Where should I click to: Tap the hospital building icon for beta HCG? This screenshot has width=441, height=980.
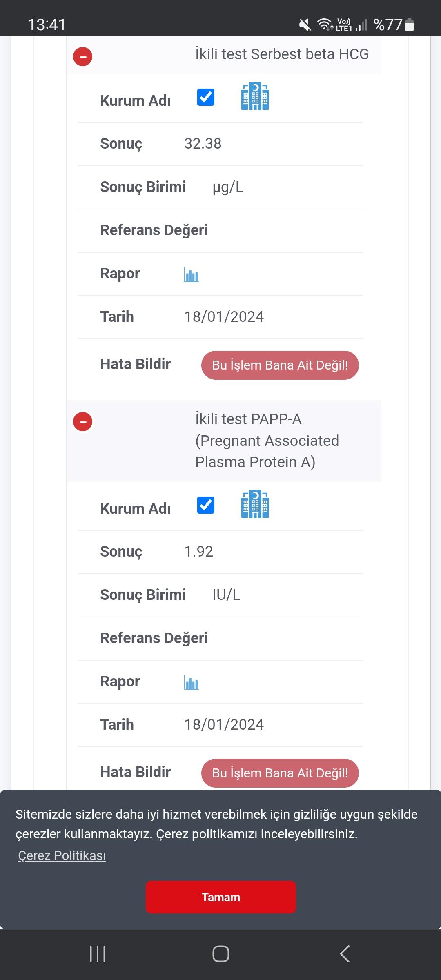[x=255, y=96]
